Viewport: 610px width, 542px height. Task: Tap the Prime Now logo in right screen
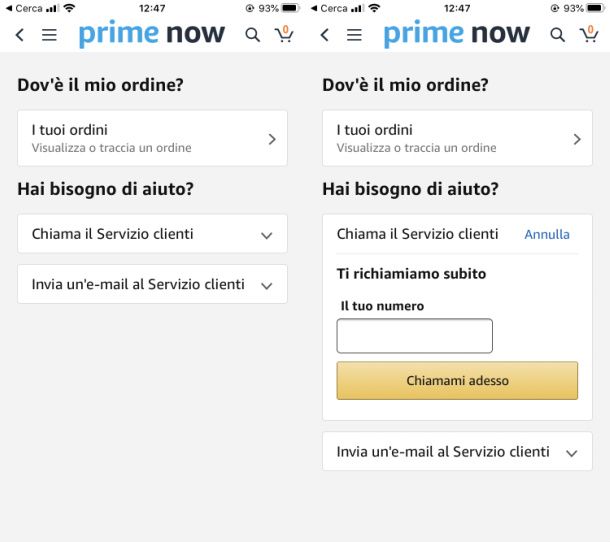(456, 34)
